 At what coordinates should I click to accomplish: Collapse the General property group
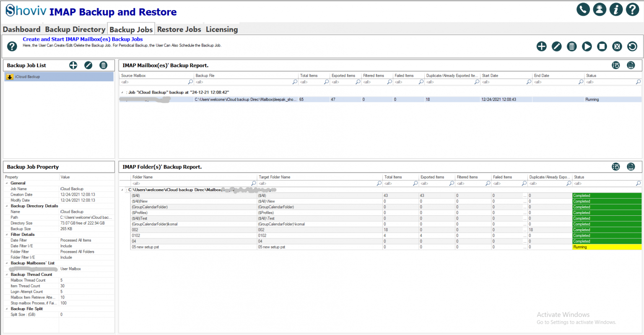tap(7, 183)
